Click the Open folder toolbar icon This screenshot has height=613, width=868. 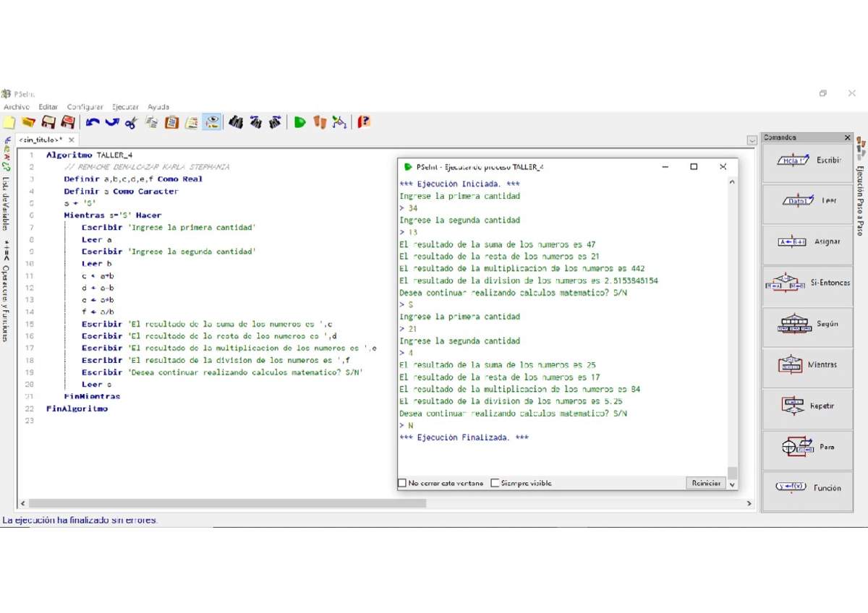tap(28, 122)
